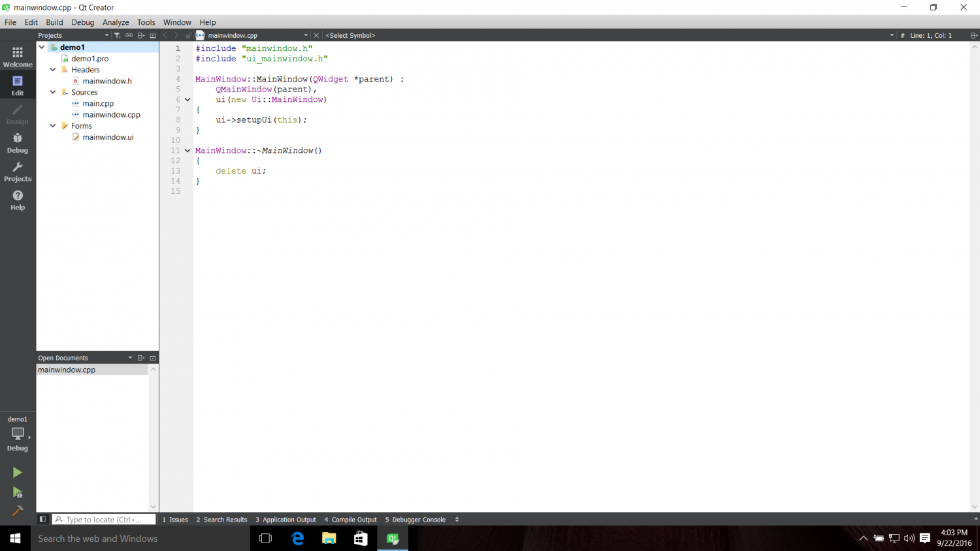Click the Line: 1, Col: 1 indicator

coord(930,35)
